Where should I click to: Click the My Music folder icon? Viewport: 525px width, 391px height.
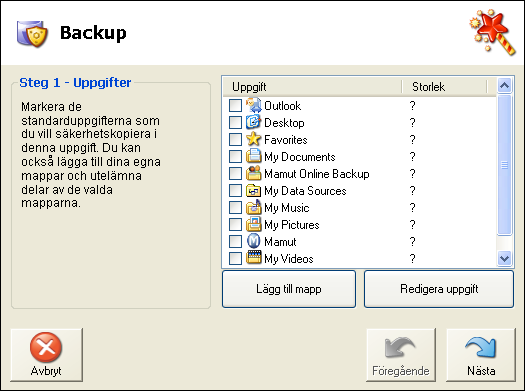click(254, 208)
